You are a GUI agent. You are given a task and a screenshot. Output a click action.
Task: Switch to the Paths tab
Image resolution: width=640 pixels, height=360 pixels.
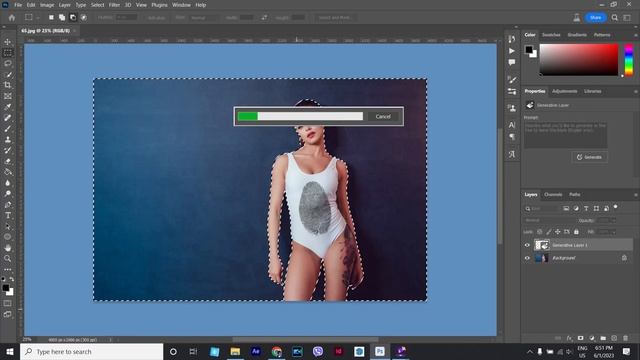pyautogui.click(x=575, y=195)
